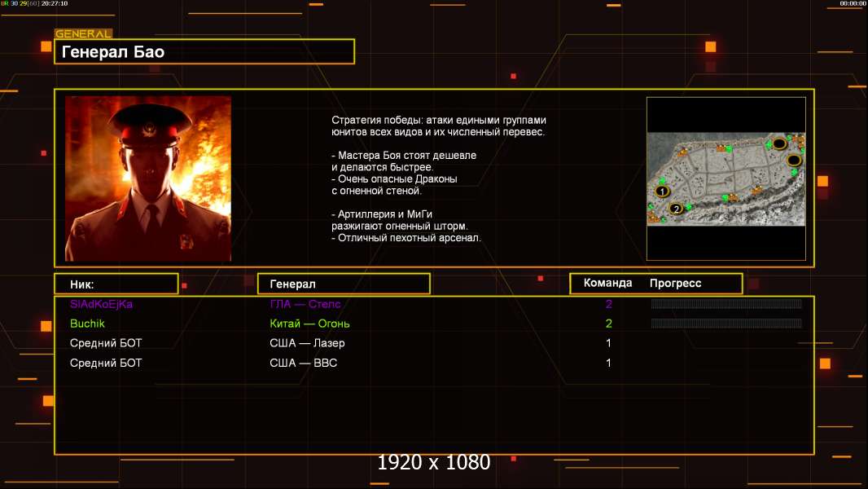
Task: Click Buchik's loading progress bar
Action: tap(726, 324)
